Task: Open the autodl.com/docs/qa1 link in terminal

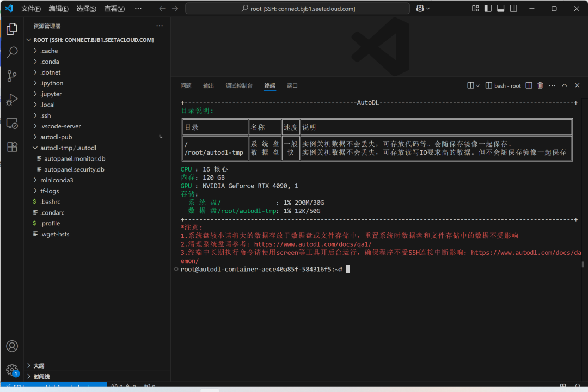Action: click(313, 244)
